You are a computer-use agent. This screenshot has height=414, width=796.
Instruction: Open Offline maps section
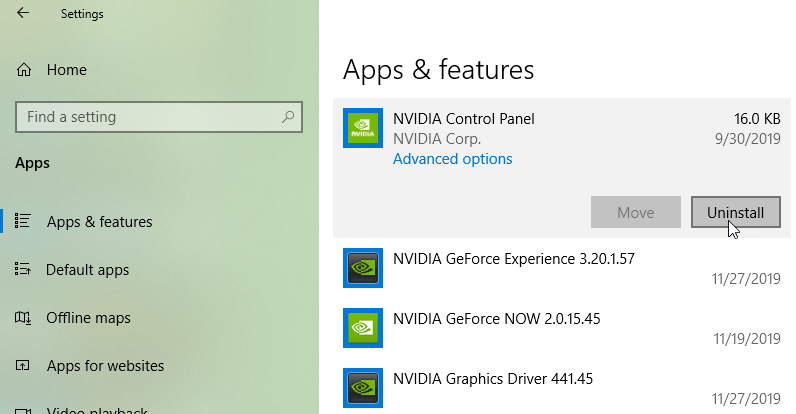click(x=88, y=318)
